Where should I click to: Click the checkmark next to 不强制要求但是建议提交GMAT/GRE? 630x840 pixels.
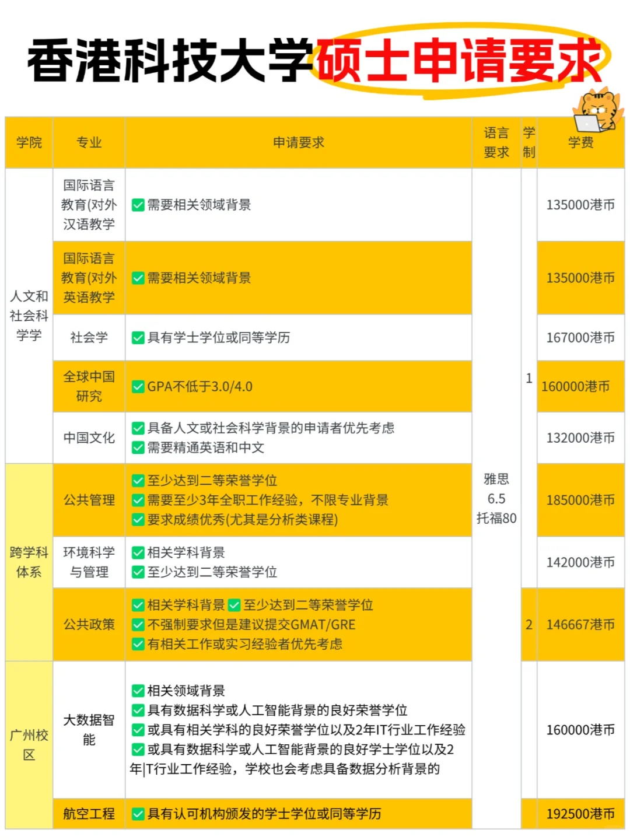point(138,625)
